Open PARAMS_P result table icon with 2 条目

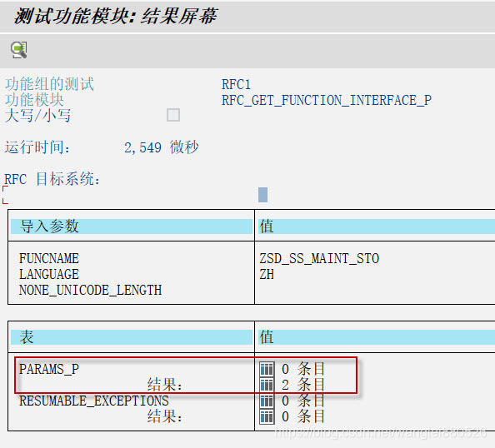point(267,385)
